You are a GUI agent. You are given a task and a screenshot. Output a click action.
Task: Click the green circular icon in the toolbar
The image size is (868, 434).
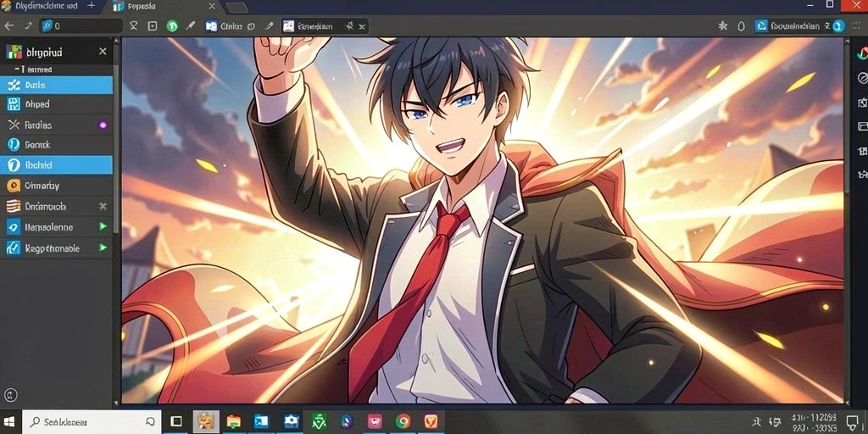click(172, 26)
